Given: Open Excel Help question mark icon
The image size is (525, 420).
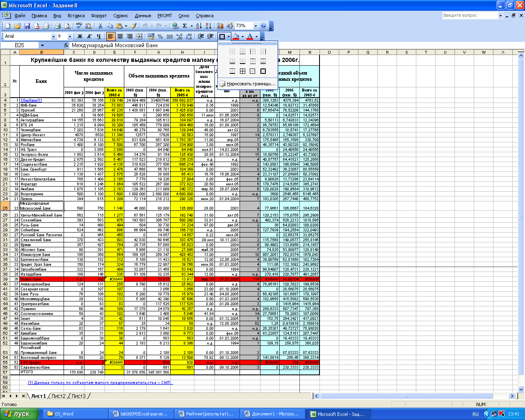Looking at the screenshot, I should point(263,26).
